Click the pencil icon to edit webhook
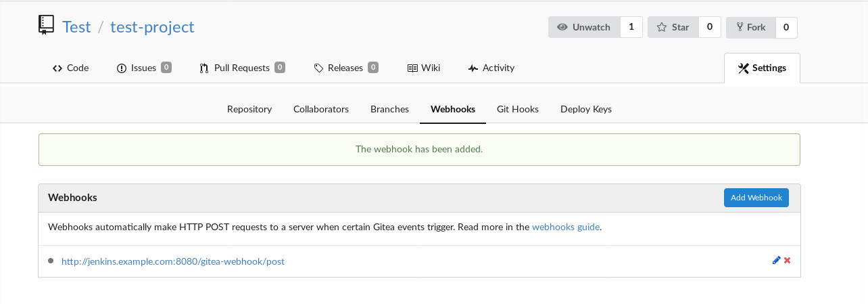Screen dimensions: 868x304 776,261
